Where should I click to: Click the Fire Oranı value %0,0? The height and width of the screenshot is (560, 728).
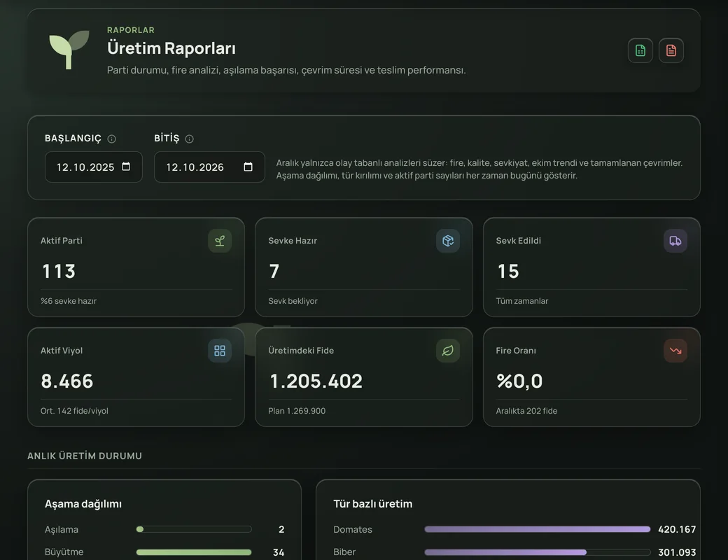519,381
